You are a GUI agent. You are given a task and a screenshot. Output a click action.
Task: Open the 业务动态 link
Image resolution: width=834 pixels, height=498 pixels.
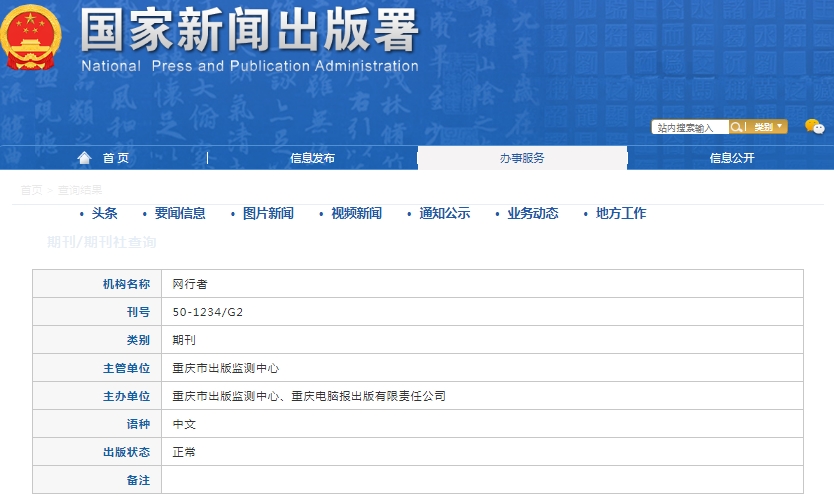(532, 213)
